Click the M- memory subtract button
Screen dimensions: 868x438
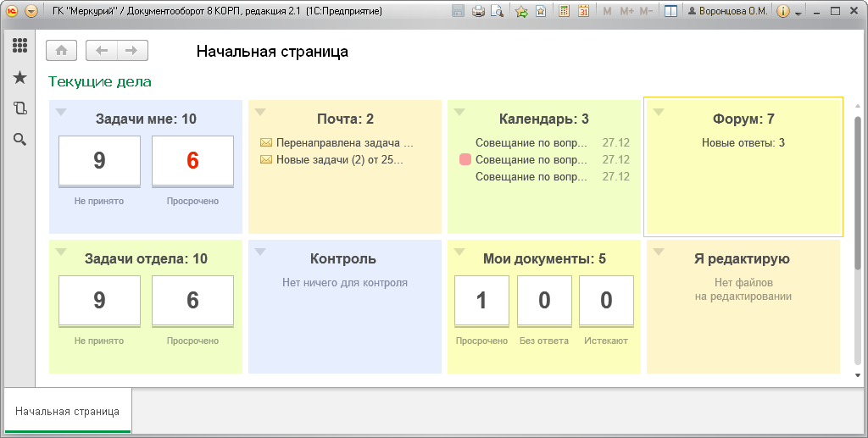pyautogui.click(x=646, y=11)
